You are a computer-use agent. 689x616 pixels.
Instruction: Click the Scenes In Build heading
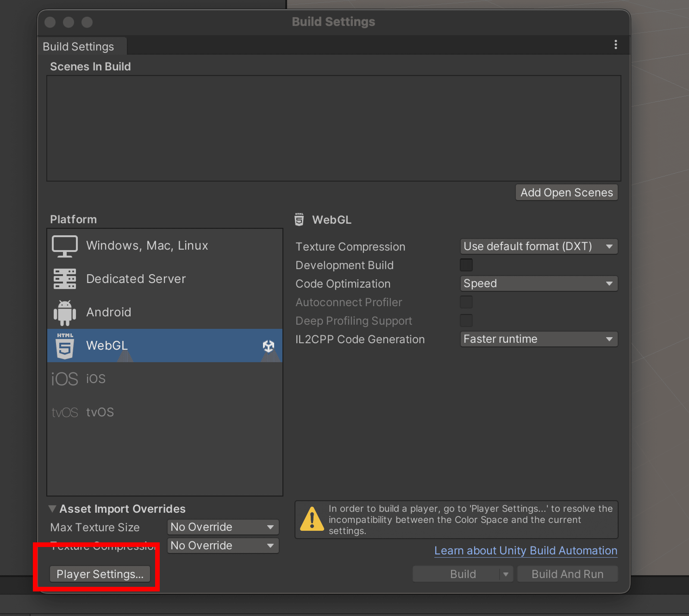point(90,67)
